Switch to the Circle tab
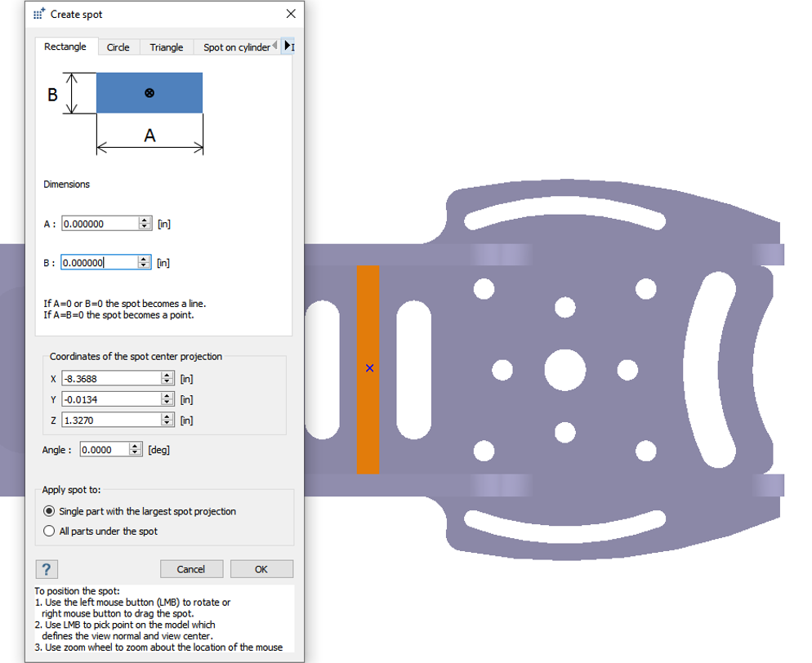This screenshot has width=812, height=663. (x=118, y=47)
